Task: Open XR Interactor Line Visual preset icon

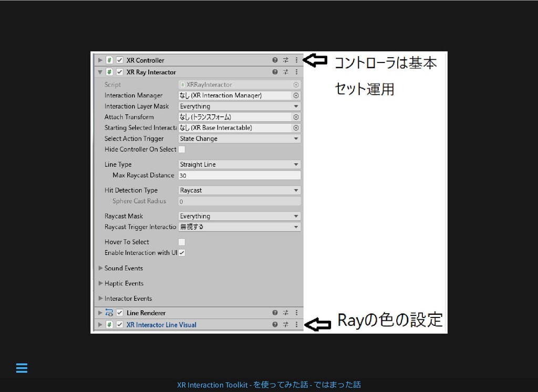Action: pos(285,324)
